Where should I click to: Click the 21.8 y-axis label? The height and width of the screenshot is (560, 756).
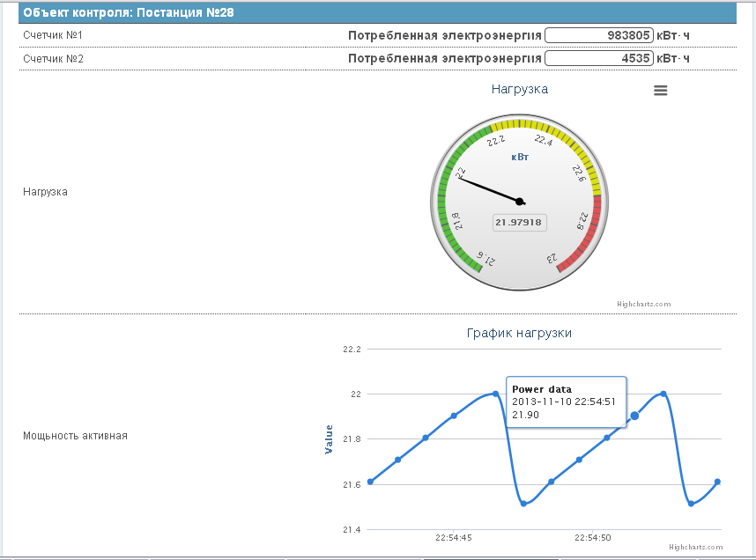352,439
